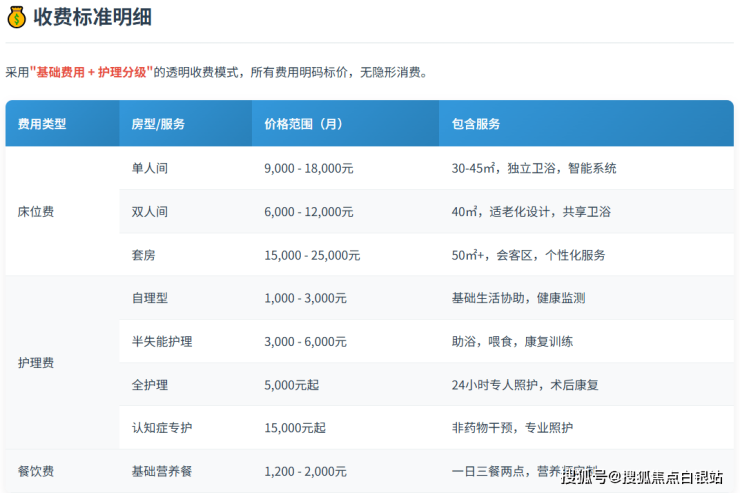Viewport: 740px width, 493px height.
Task: Click the 价格范围（月） column header
Action: [304, 124]
